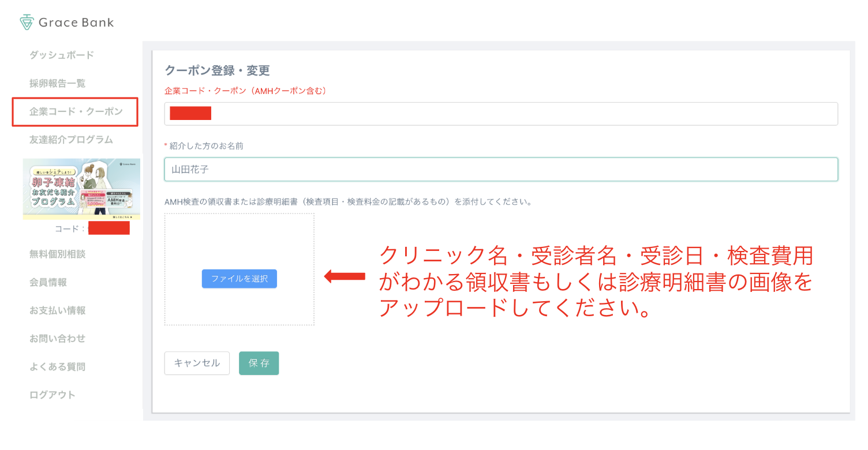Go to お問い合わせ in sidebar
The width and height of the screenshot is (868, 450).
[58, 339]
